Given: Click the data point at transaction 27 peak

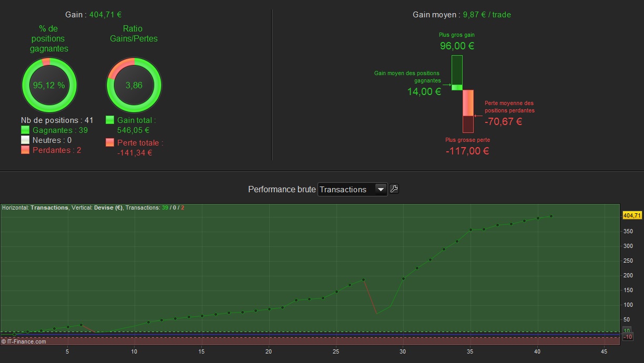Looking at the screenshot, I should [363, 279].
